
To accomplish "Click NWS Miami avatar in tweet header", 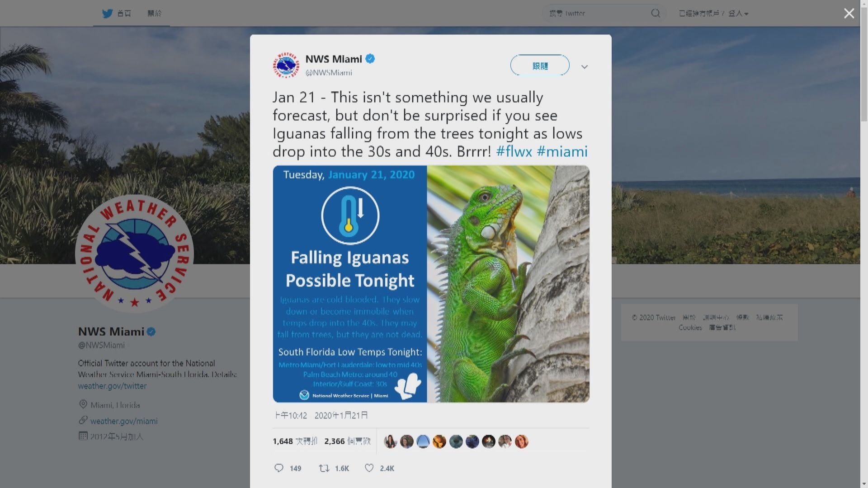I will coord(286,65).
